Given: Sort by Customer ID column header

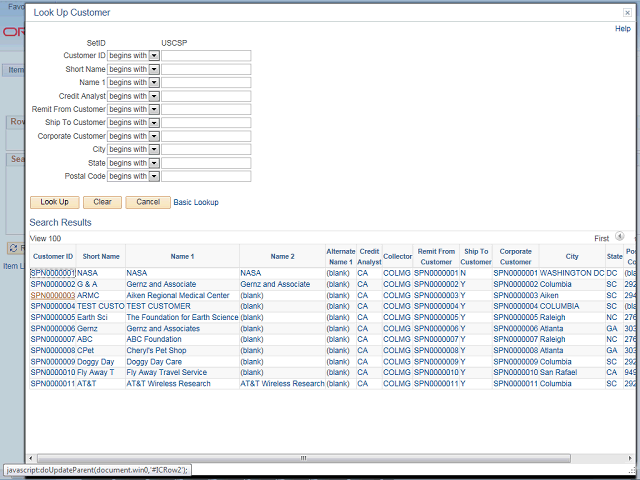Looking at the screenshot, I should (x=53, y=256).
